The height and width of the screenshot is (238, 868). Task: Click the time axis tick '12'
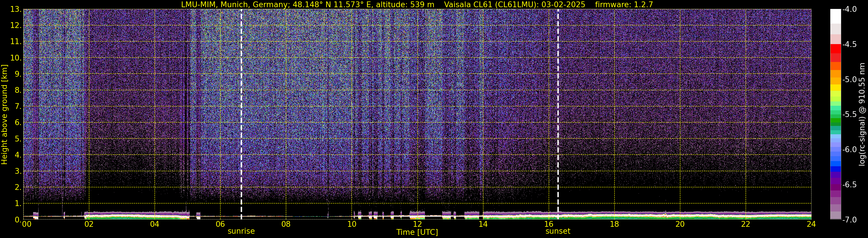pyautogui.click(x=417, y=224)
